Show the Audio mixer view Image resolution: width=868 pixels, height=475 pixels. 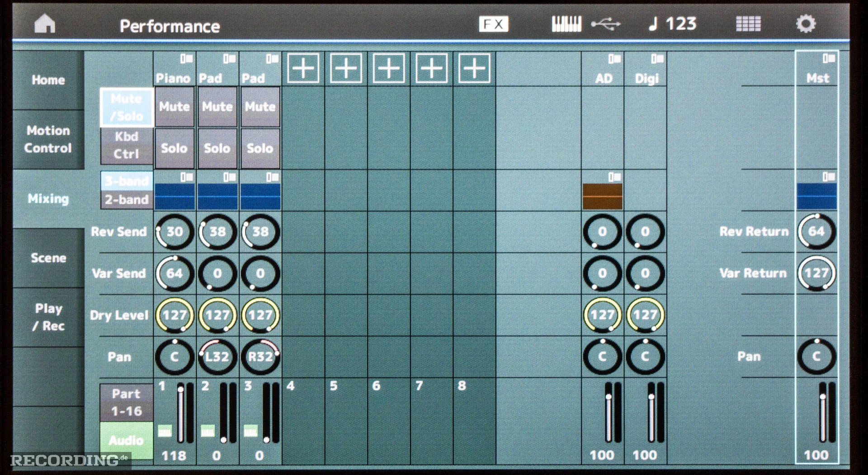tap(127, 440)
